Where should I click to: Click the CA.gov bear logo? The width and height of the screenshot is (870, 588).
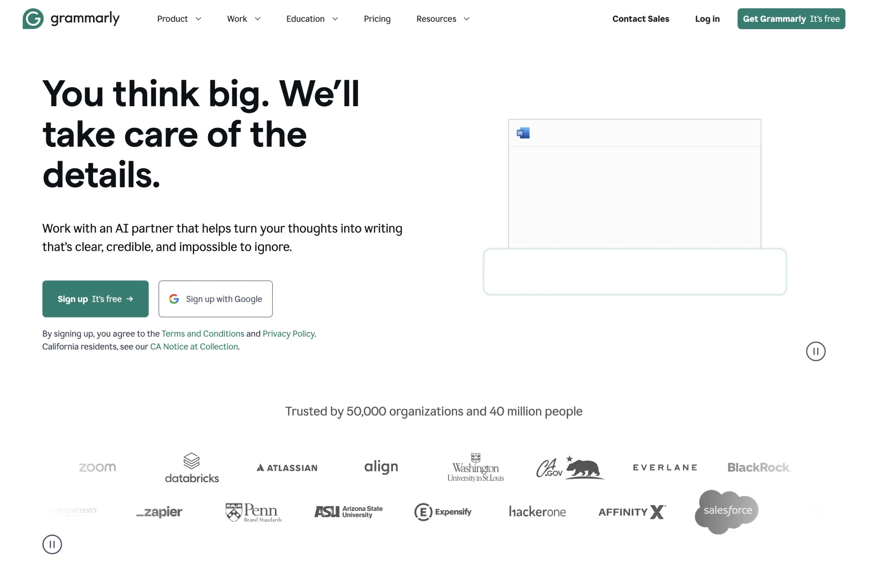point(570,467)
